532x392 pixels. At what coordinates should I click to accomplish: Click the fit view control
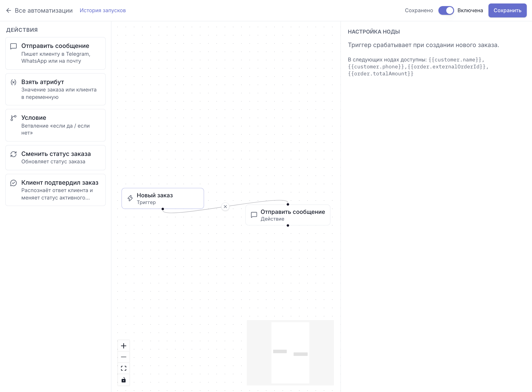(x=124, y=368)
